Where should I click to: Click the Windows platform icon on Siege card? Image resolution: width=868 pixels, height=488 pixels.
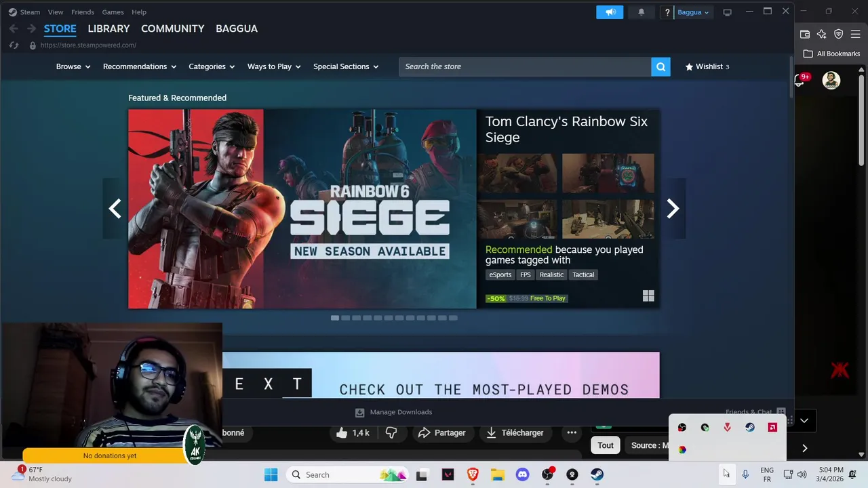648,296
